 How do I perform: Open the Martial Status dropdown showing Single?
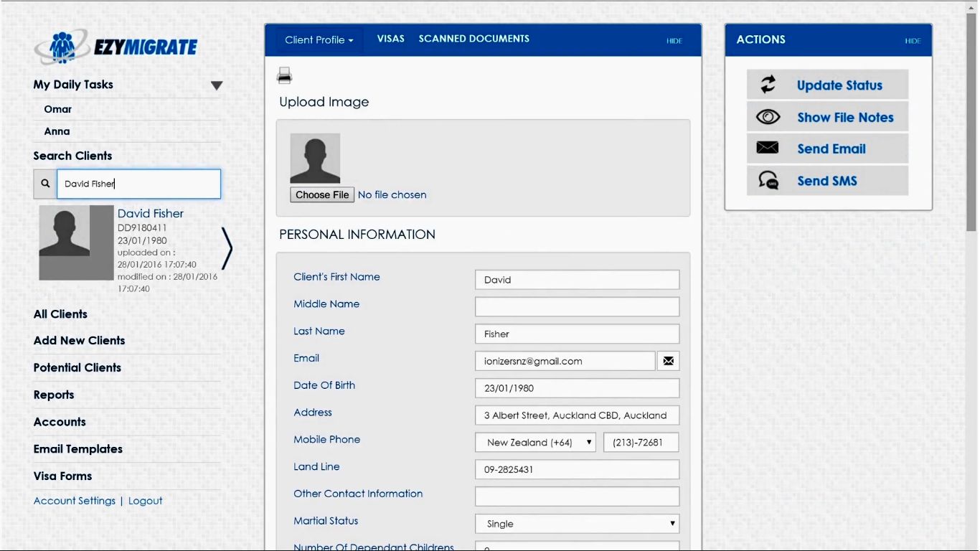pos(577,524)
